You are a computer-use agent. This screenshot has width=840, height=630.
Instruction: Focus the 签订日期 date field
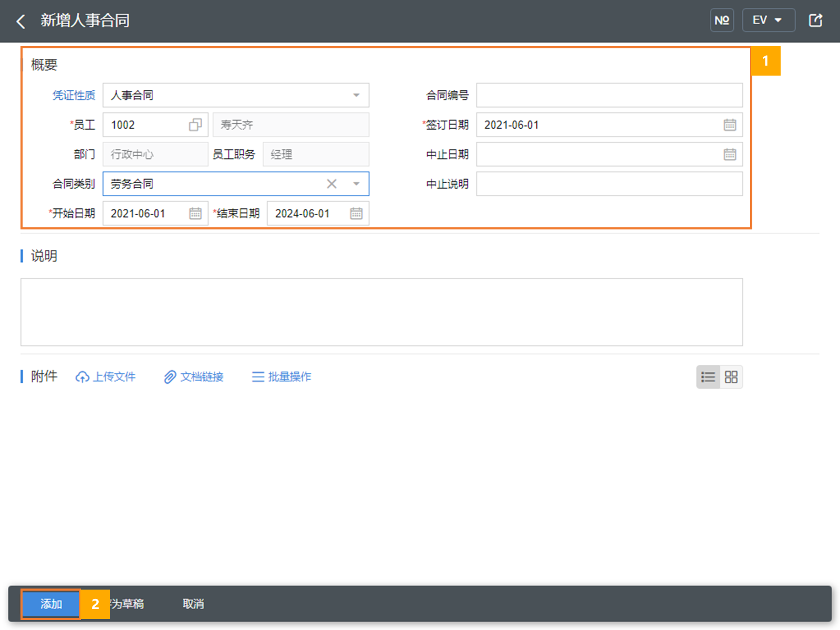(x=609, y=125)
